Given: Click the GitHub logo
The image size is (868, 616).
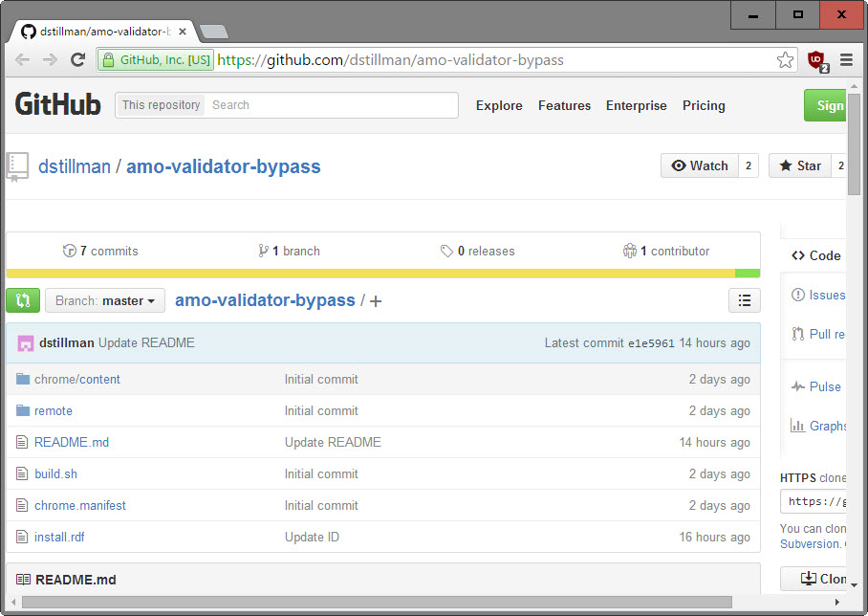Looking at the screenshot, I should coord(57,104).
